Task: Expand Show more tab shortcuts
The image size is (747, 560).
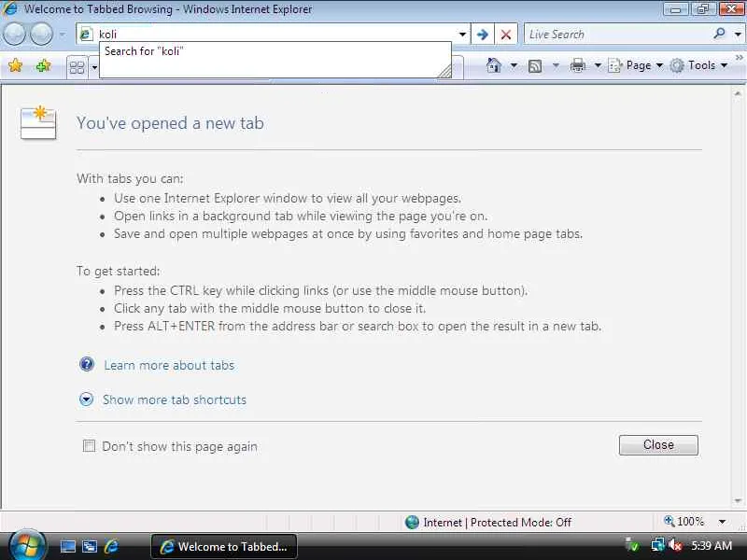Action: point(175,399)
